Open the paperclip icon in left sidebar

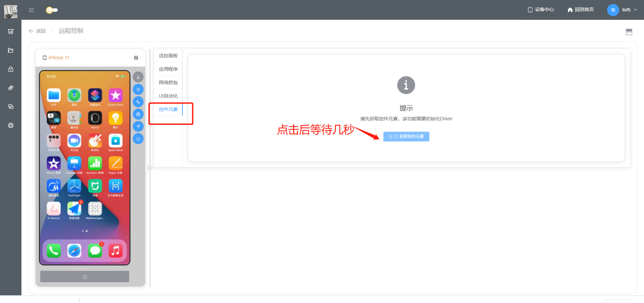tap(11, 88)
